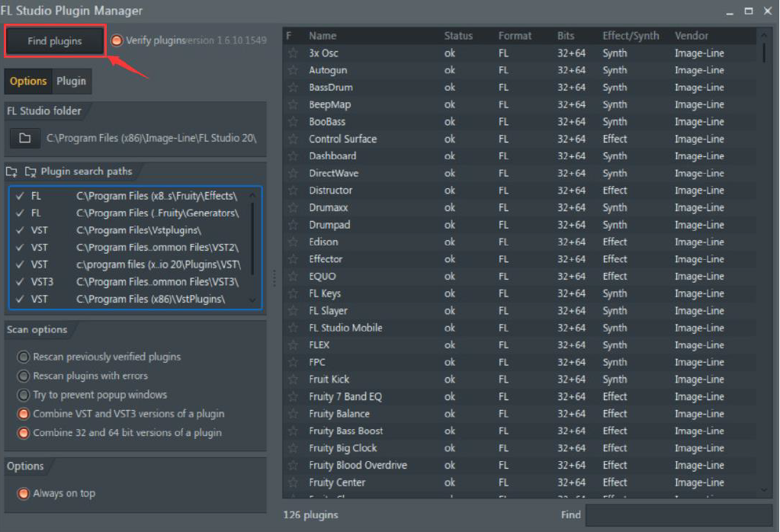Screen dimensions: 780x532
Task: Select the Fruity Blood Overdrive plugin name
Action: pyautogui.click(x=358, y=465)
